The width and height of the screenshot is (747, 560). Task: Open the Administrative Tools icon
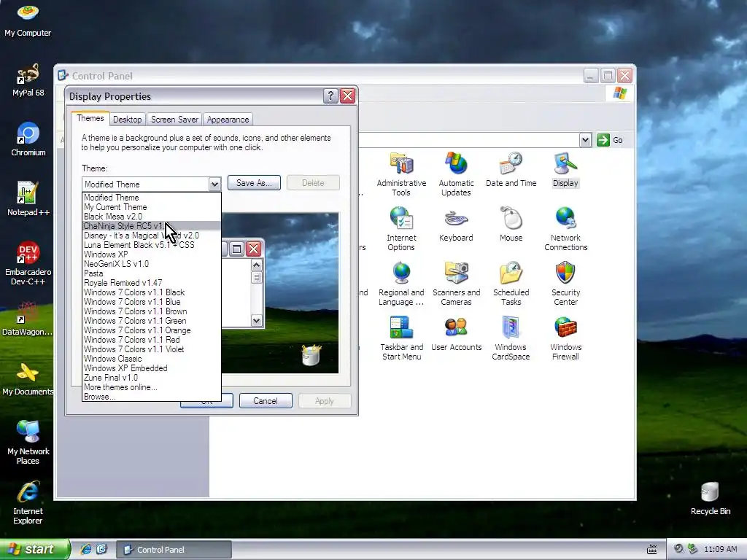pyautogui.click(x=401, y=174)
